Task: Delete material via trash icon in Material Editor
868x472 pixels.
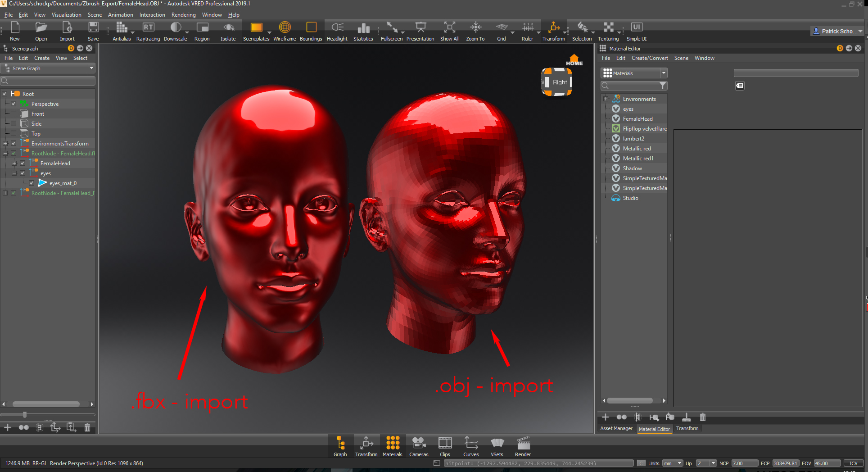Action: point(702,417)
